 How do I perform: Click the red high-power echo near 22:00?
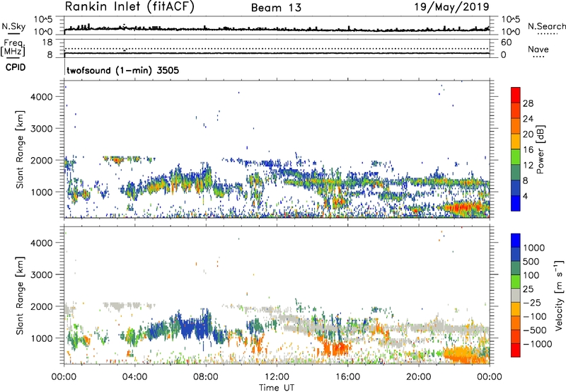coord(464,207)
